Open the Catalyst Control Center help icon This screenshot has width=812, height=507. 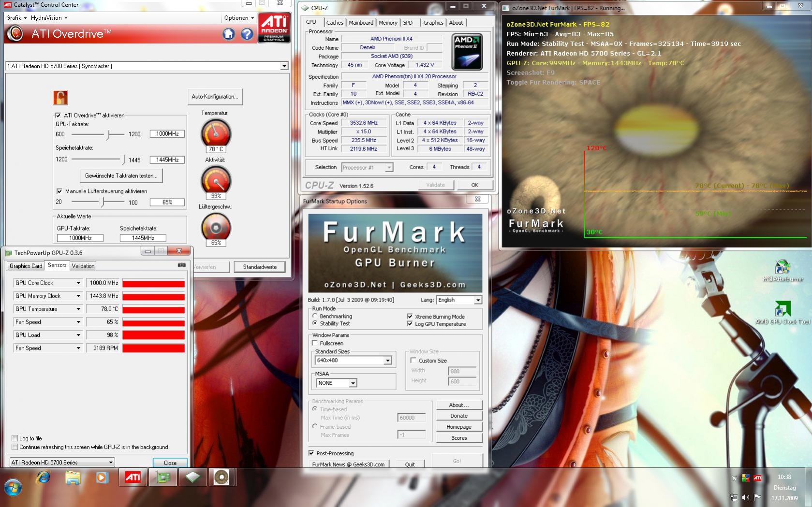(x=247, y=34)
